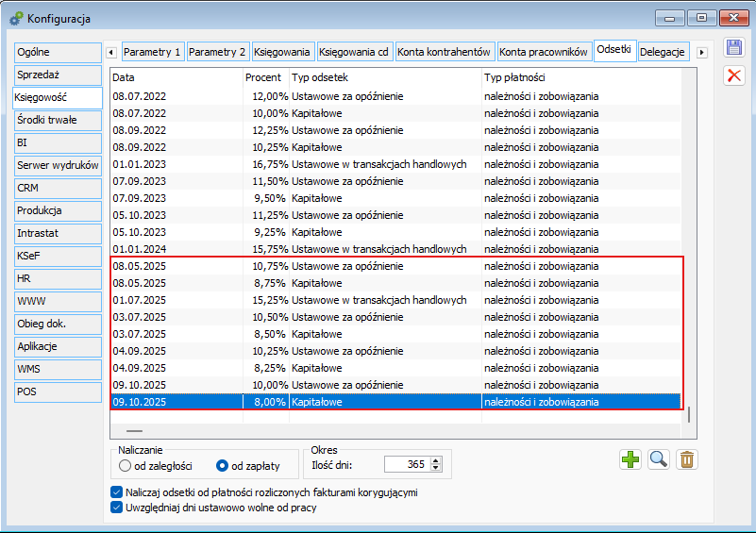
Task: Increase 'Ilość dni' with up spinner arrow
Action: (435, 460)
